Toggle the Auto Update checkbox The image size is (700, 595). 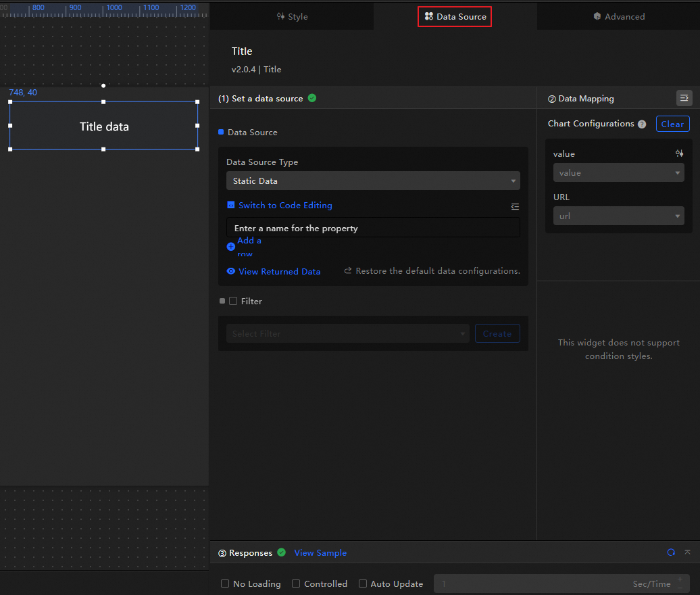363,584
